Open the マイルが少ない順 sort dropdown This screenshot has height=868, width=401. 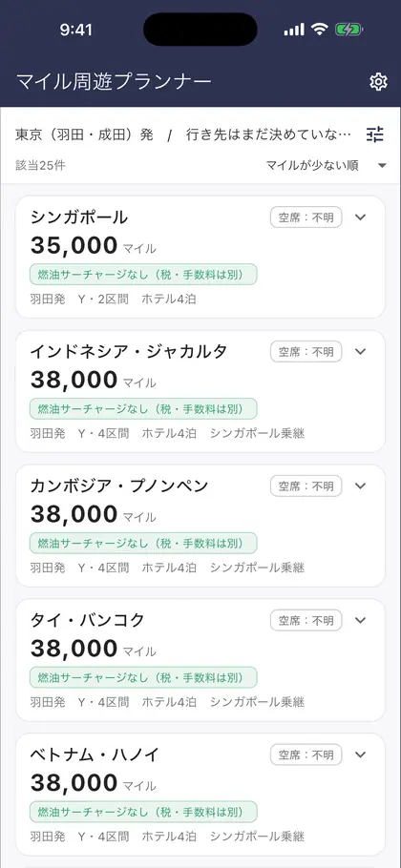coord(327,166)
